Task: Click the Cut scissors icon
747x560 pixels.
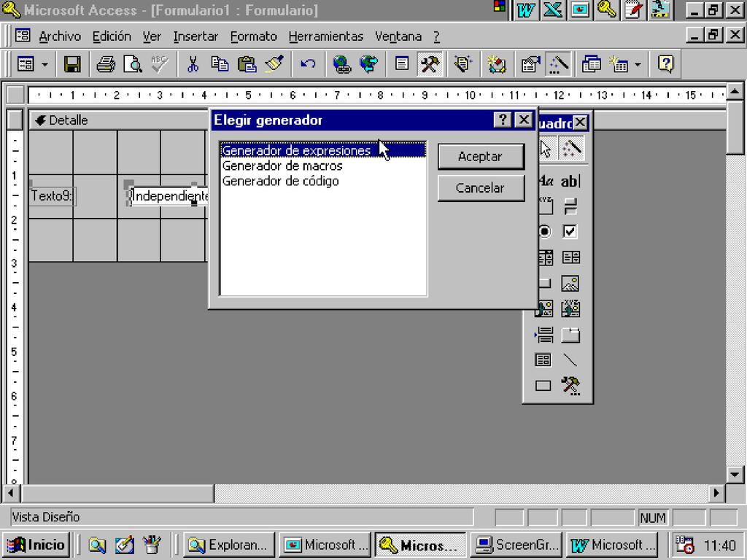Action: [193, 64]
